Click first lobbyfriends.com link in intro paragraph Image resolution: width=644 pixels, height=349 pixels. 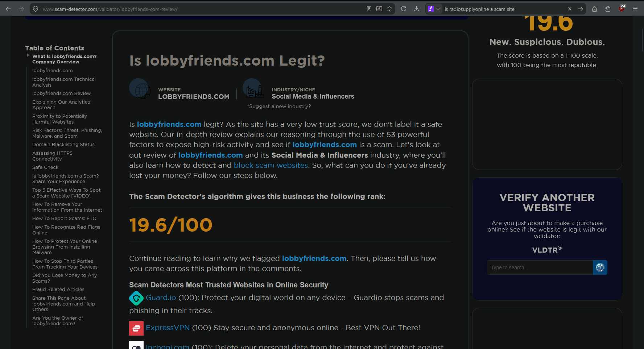coord(169,124)
